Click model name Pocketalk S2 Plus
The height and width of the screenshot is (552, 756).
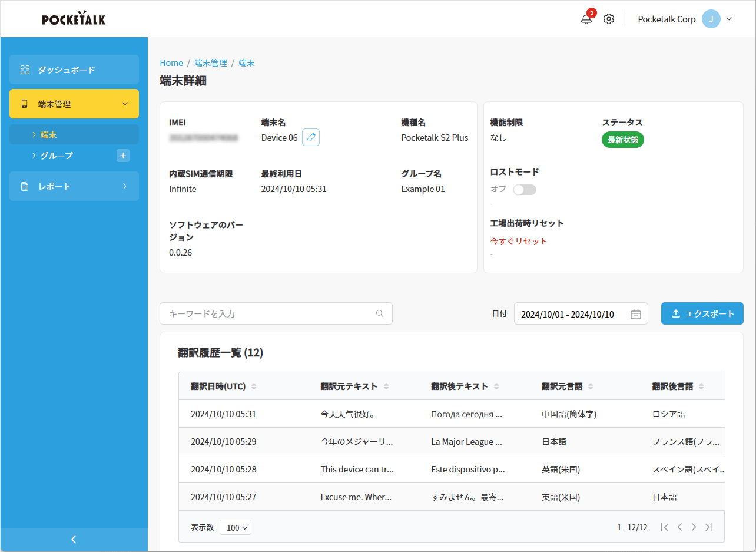tap(435, 138)
